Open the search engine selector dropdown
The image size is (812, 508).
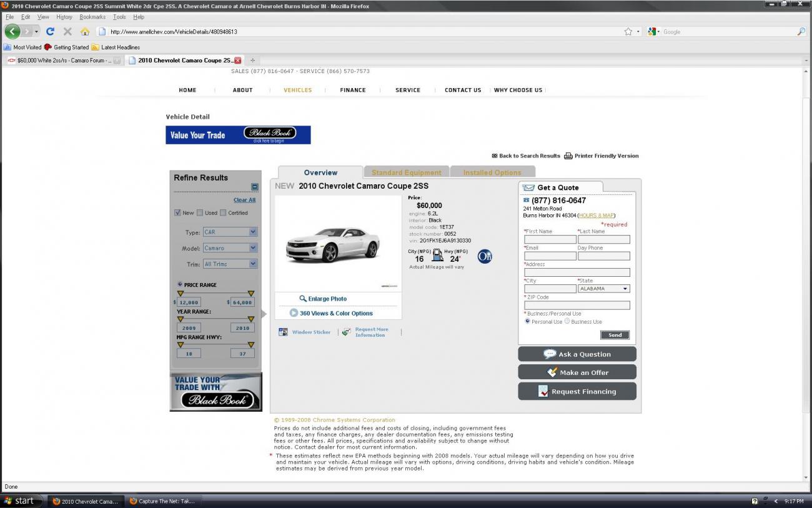653,31
